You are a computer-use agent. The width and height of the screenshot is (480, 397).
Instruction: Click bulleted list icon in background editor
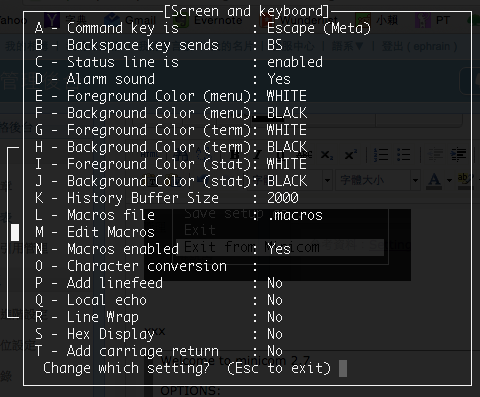(x=404, y=155)
